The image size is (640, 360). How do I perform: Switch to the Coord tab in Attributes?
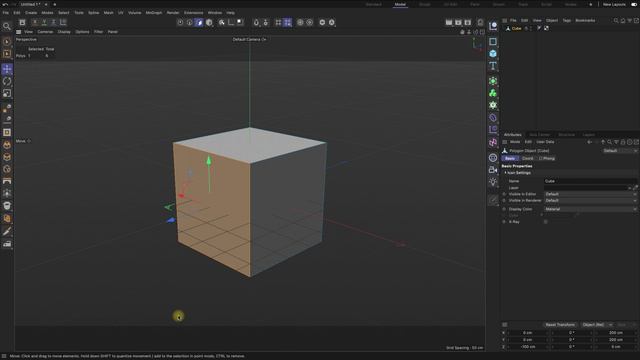pyautogui.click(x=527, y=158)
